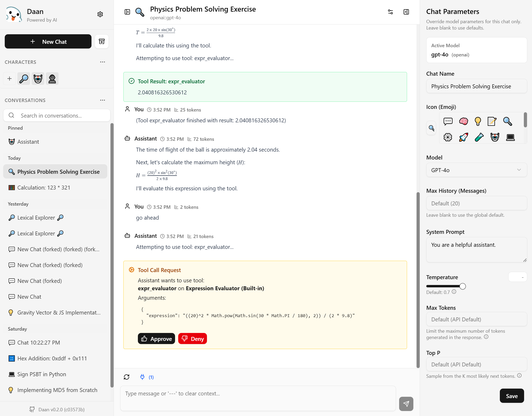
Task: Toggle chat parameters sliders icon
Action: [x=390, y=12]
